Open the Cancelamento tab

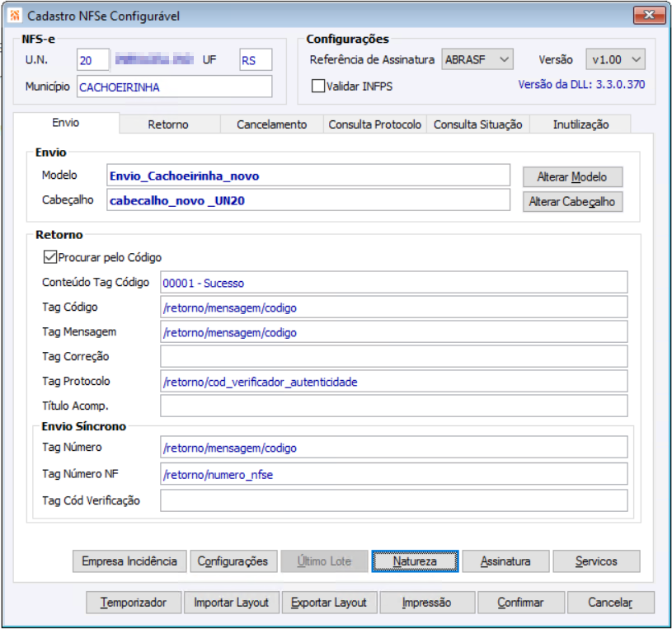coord(272,124)
